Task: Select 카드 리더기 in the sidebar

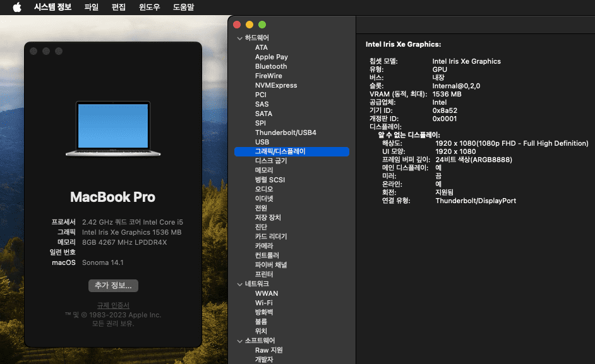Action: (x=271, y=237)
